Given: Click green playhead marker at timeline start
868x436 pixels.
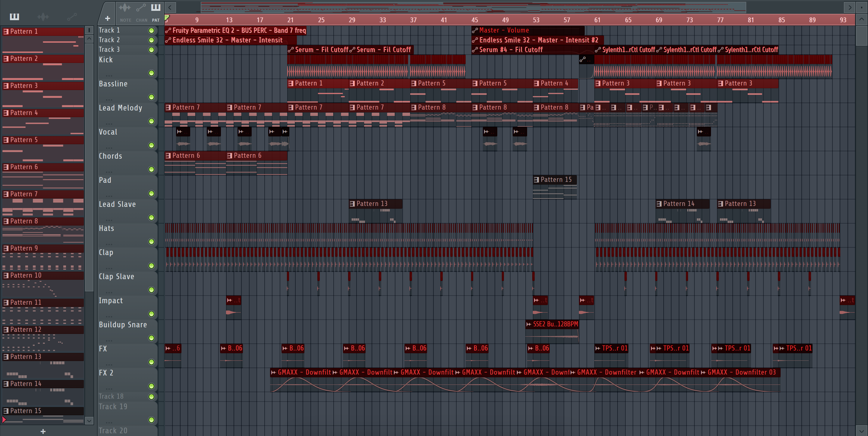Looking at the screenshot, I should 167,17.
